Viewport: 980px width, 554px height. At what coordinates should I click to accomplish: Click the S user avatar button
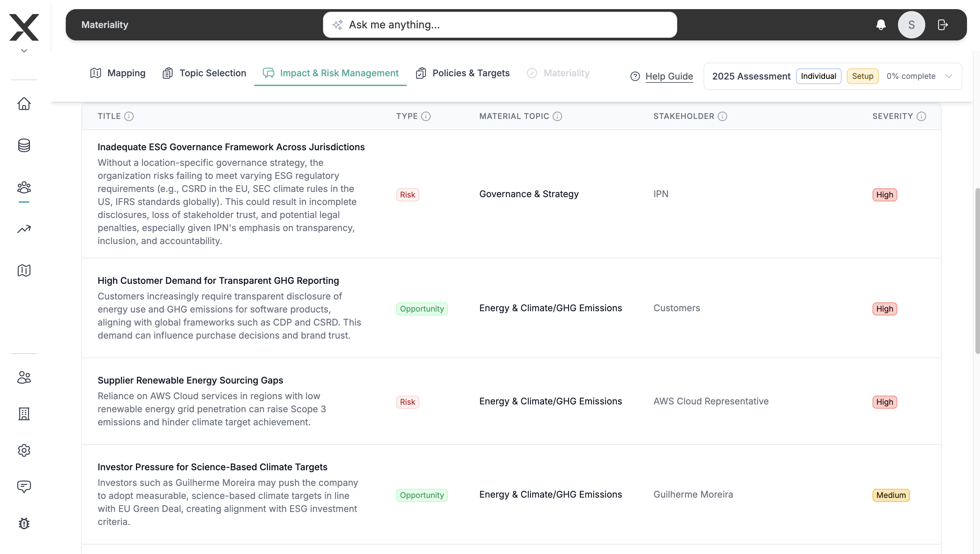(x=911, y=25)
